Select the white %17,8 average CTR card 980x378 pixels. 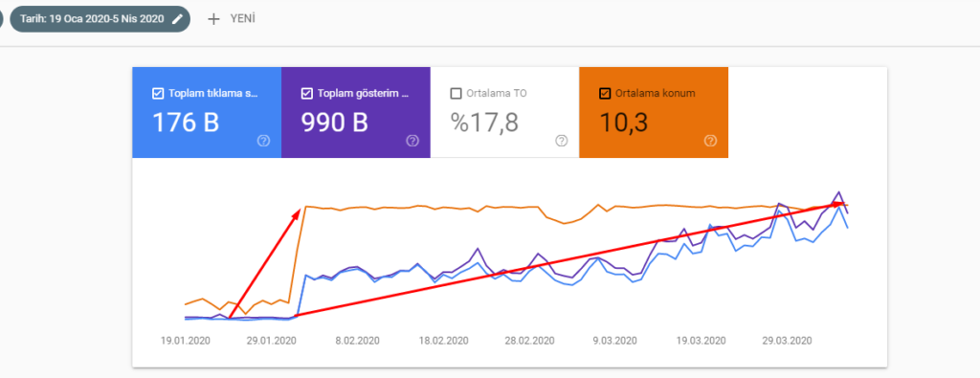tap(505, 113)
